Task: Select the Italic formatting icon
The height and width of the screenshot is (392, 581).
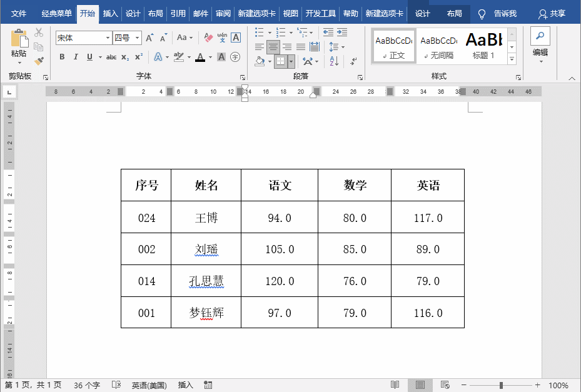Action: click(x=76, y=57)
